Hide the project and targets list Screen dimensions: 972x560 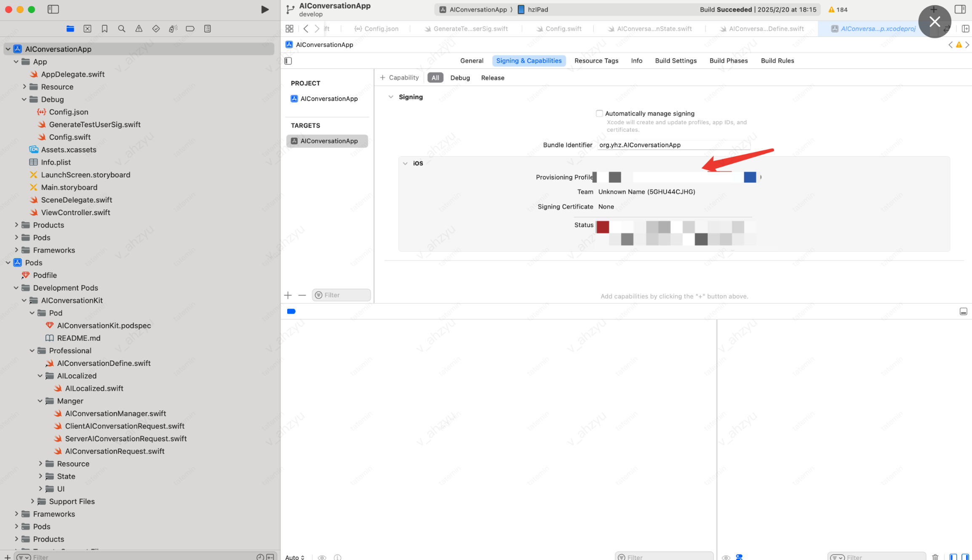coord(288,61)
